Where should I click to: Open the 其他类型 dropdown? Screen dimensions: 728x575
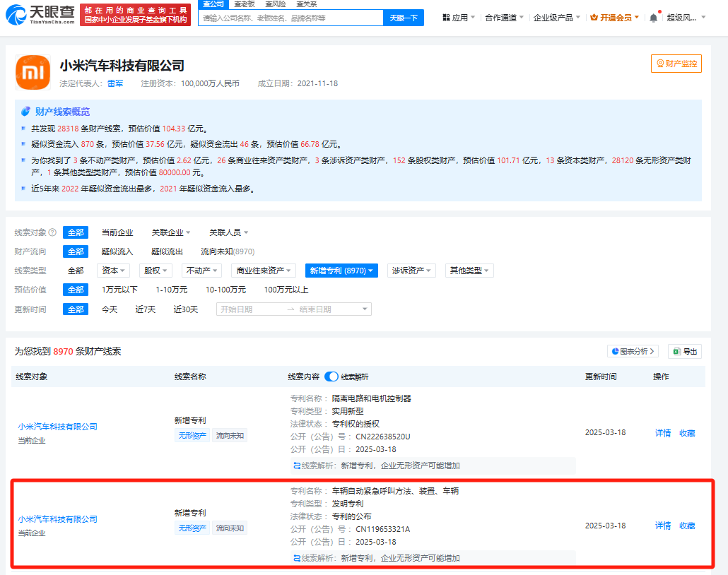pos(469,271)
